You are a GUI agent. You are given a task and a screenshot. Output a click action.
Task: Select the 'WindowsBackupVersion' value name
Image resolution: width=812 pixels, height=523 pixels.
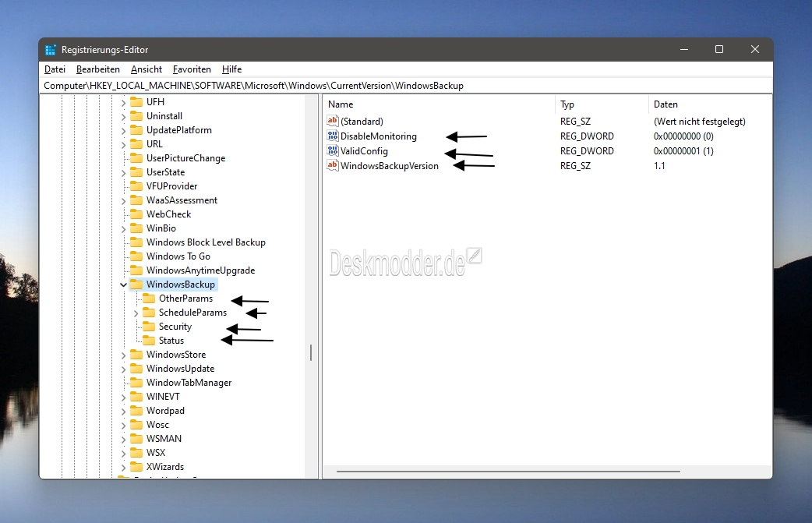tap(390, 166)
